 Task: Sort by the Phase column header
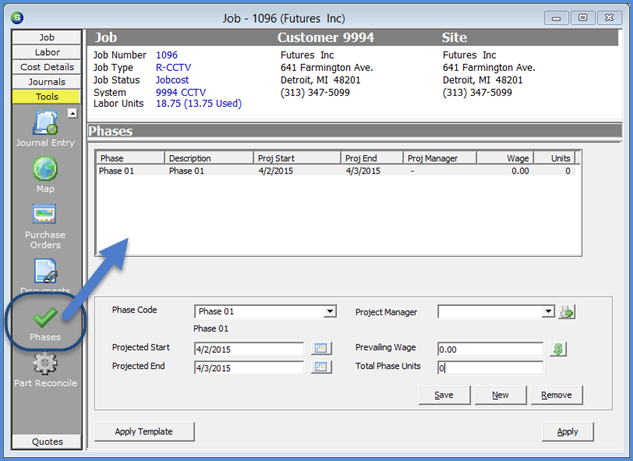(130, 158)
